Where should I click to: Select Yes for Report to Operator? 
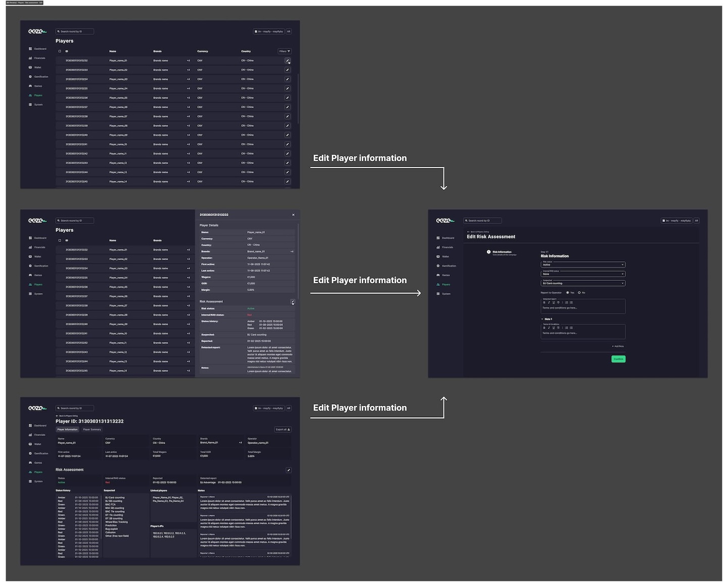568,292
